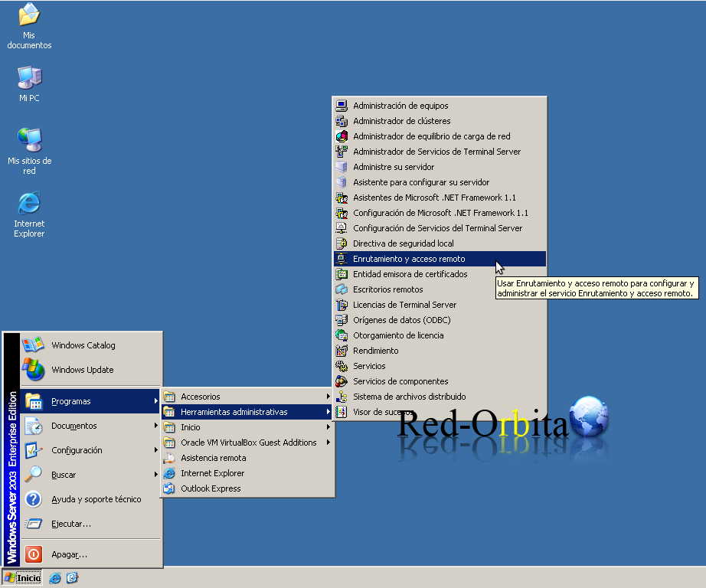Click the Internet Explorer desktop icon

point(29,214)
